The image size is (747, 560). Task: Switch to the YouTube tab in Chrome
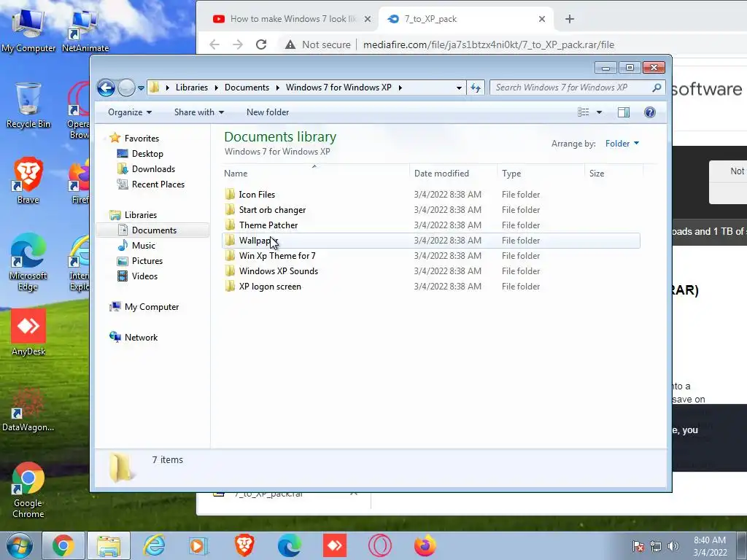tap(287, 19)
